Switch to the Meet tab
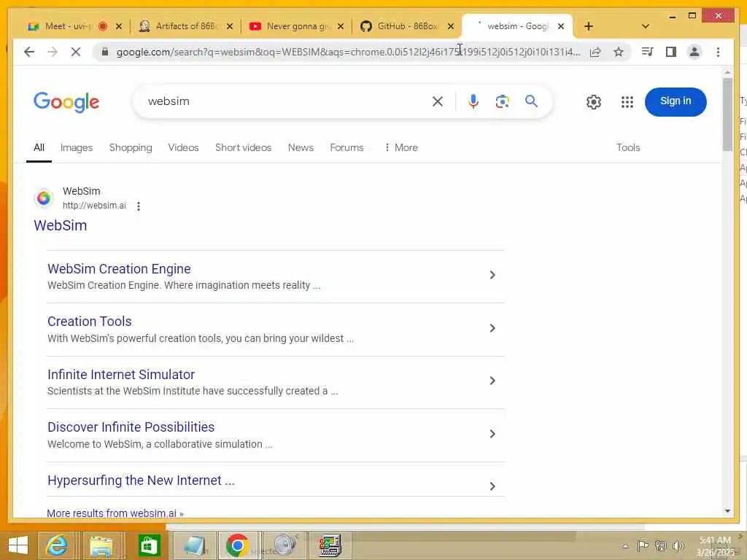Screen dimensions: 747x560 (69, 26)
